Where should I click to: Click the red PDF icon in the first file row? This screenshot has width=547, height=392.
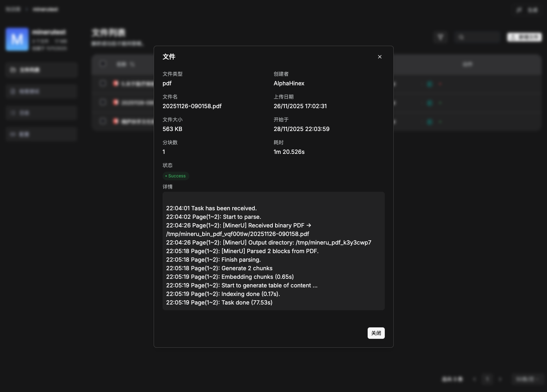tap(116, 84)
